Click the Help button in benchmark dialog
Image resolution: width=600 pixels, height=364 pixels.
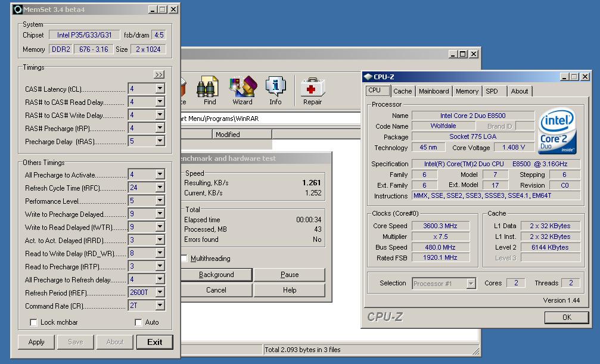290,290
